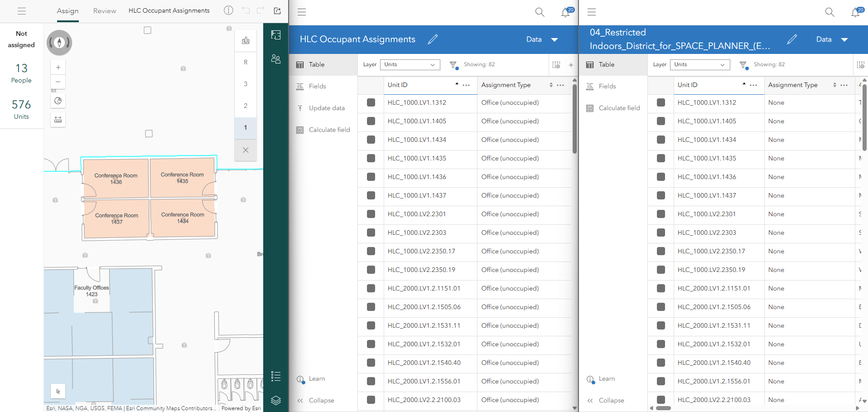Screen dimensions: 868x412
Task: Click search icon in 04_Restricted window
Action: coord(829,12)
